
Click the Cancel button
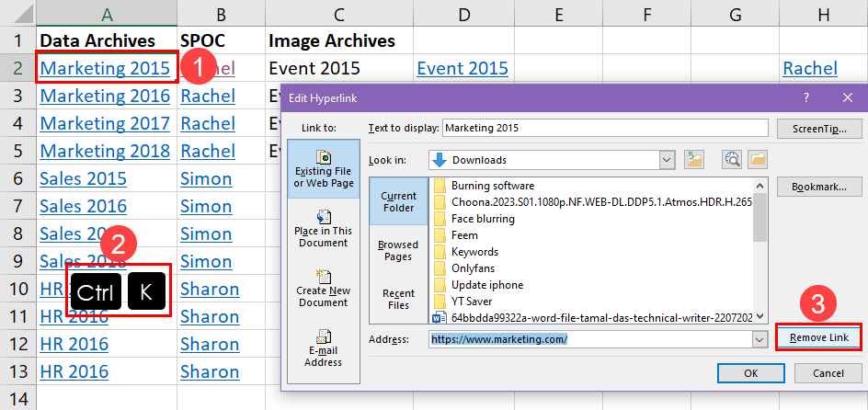pos(828,373)
